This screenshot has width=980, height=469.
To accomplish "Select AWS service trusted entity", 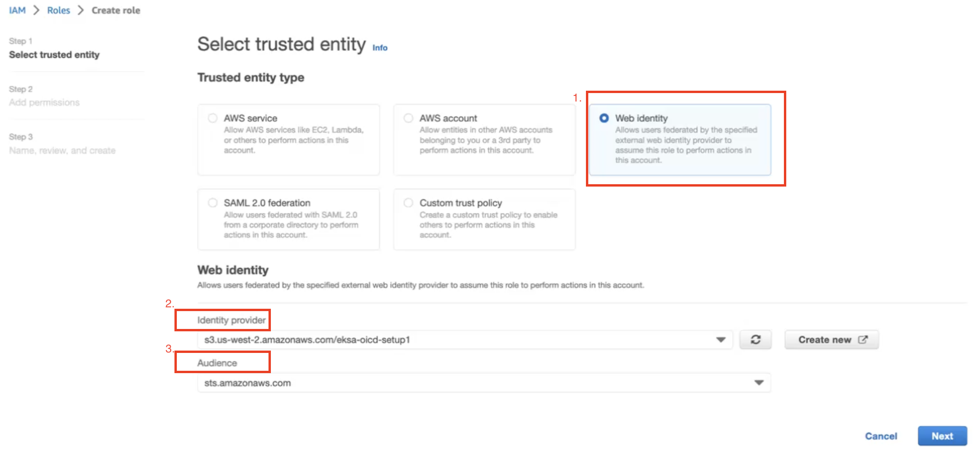I will 213,118.
